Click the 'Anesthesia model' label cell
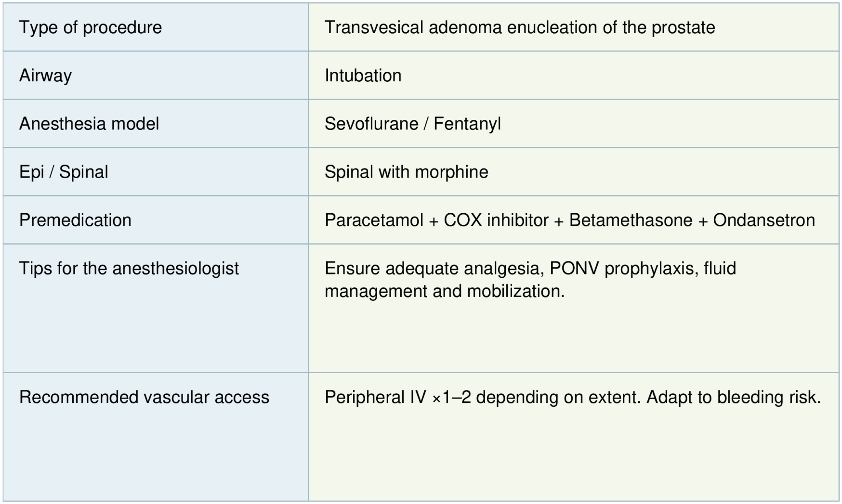Screen dimensions: 842x504 click(x=89, y=124)
